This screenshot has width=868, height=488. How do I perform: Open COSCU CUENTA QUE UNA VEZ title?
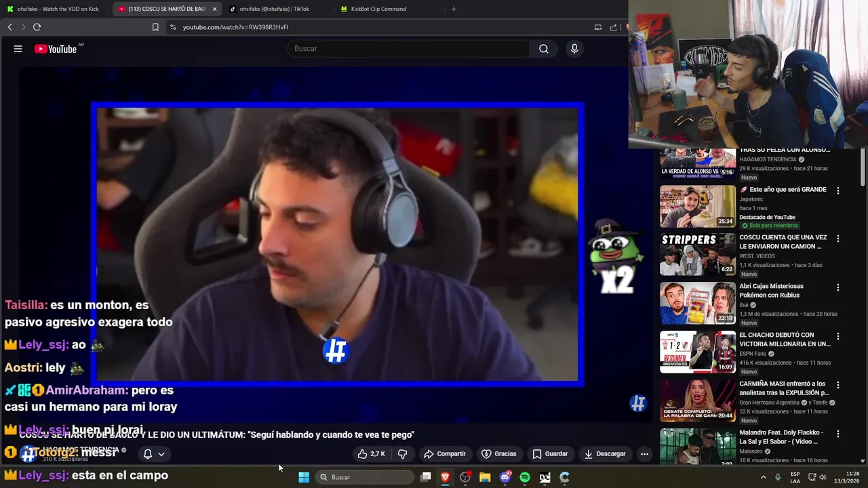click(783, 242)
